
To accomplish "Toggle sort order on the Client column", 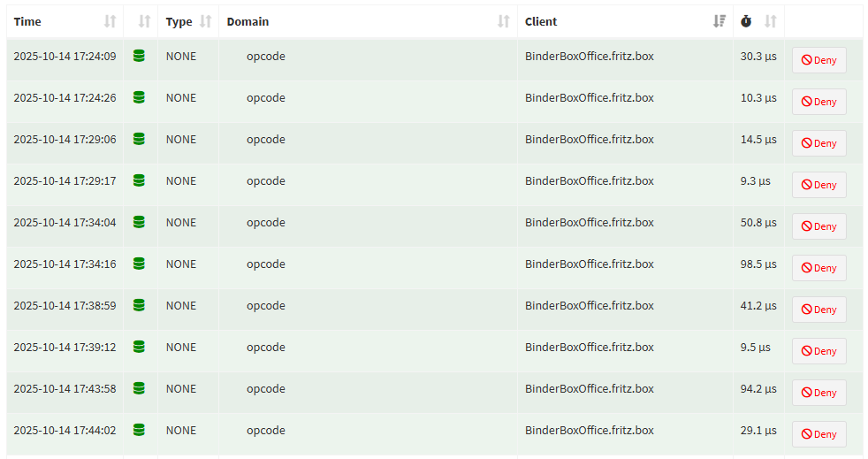I will [x=720, y=21].
